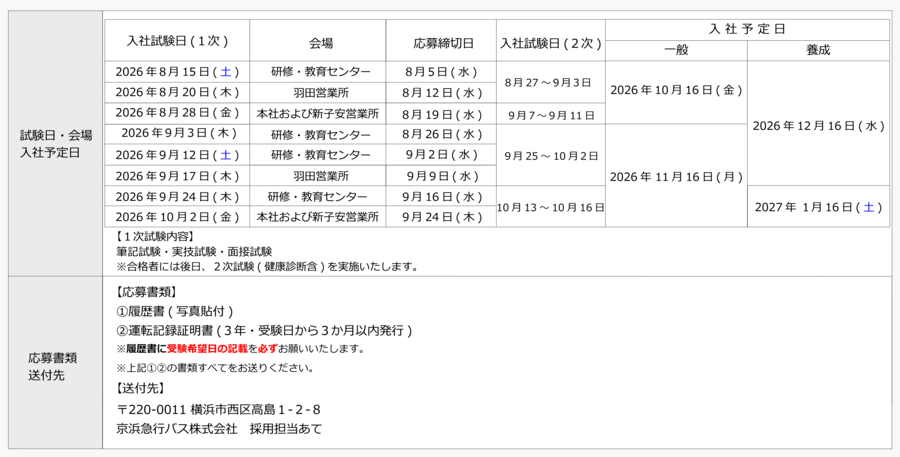900x457 pixels.
Task: Click trainee joining date 2027年1月16日(土)
Action: coord(818,207)
